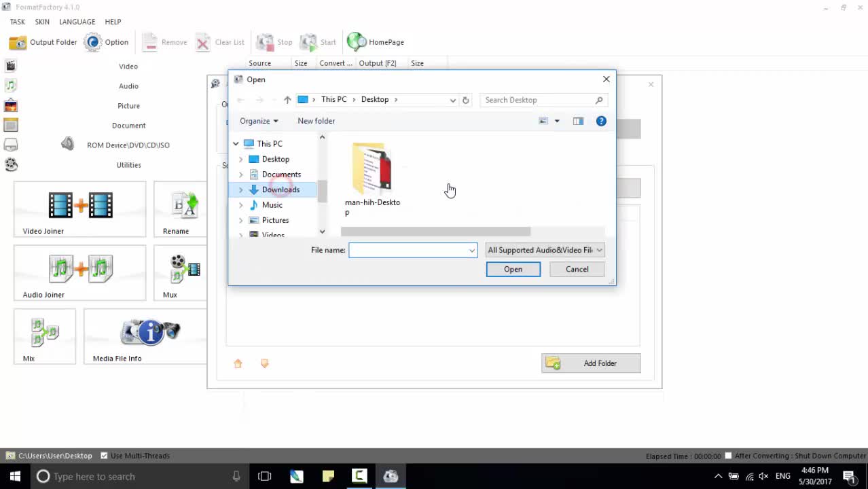Screen dimensions: 868x489
Task: Click the Open button
Action: [513, 269]
